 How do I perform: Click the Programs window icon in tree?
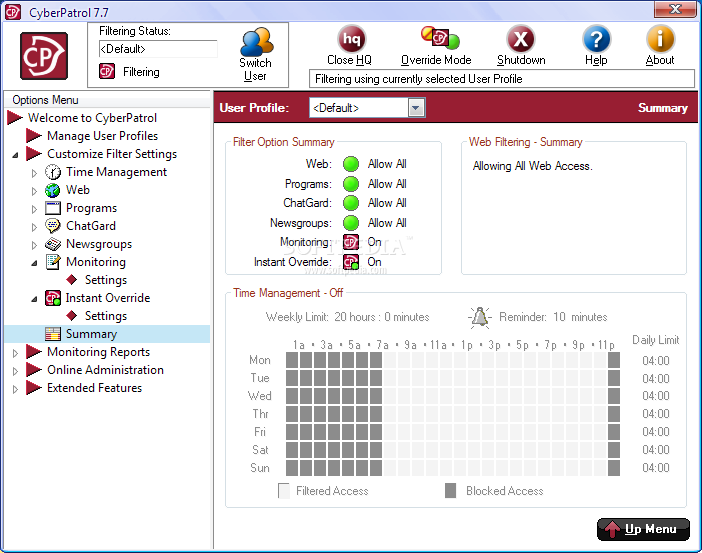(53, 208)
